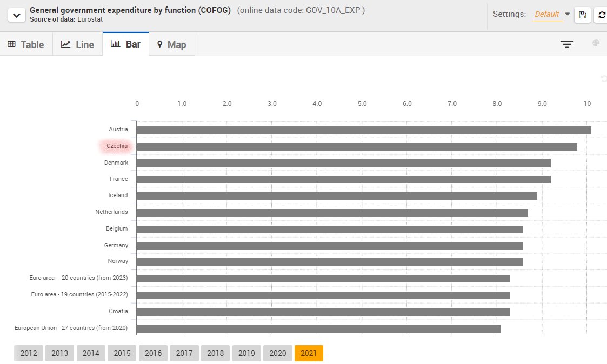Click the France axis label
The image size is (607, 364).
[x=118, y=179]
